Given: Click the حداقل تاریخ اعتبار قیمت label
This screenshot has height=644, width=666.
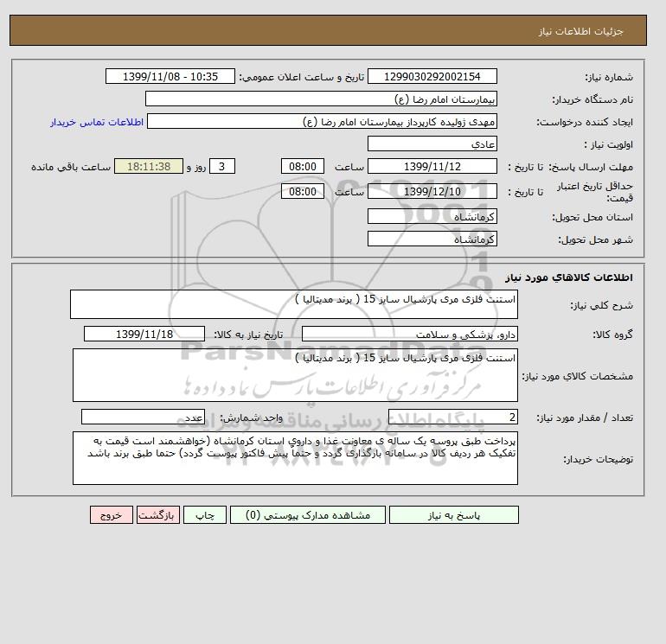Looking at the screenshot, I should tap(595, 192).
